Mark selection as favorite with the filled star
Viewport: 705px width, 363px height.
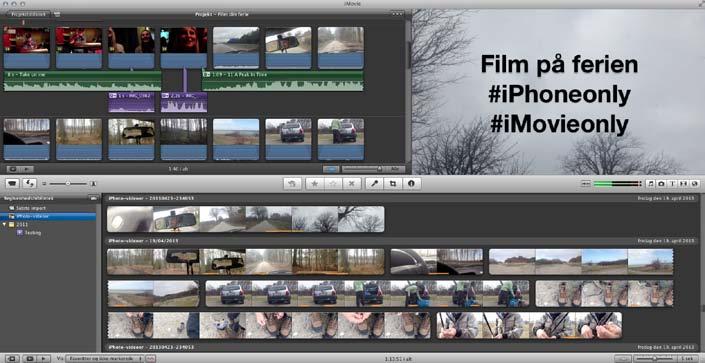coord(315,184)
